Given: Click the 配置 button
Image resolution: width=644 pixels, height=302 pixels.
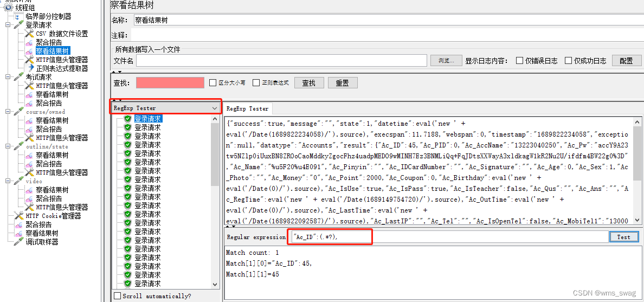Looking at the screenshot, I should point(626,60).
